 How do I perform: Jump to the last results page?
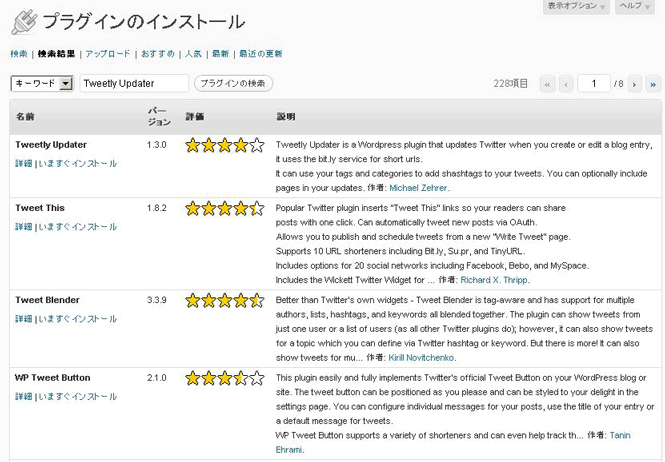(x=653, y=84)
